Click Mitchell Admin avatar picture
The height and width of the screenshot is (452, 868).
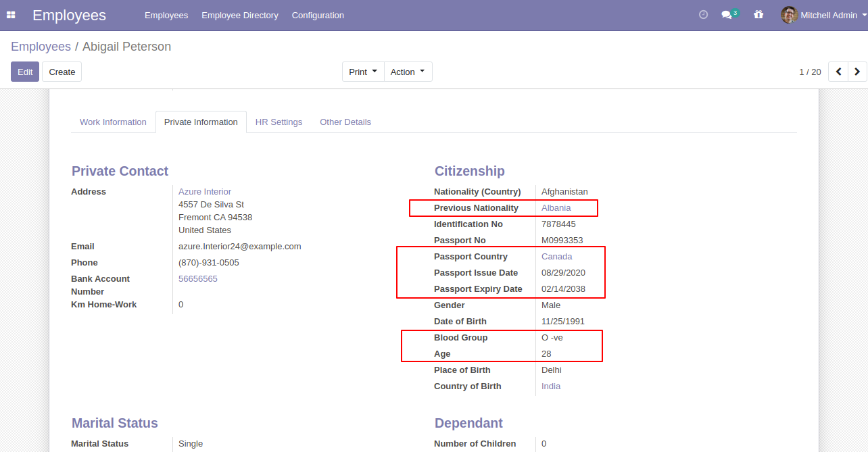789,15
